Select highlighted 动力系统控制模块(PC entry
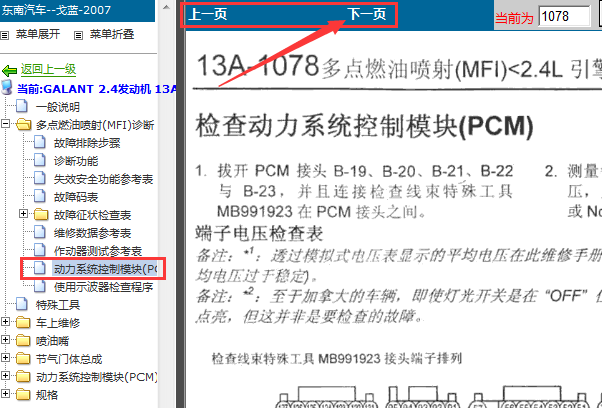The image size is (602, 408). click(x=106, y=269)
